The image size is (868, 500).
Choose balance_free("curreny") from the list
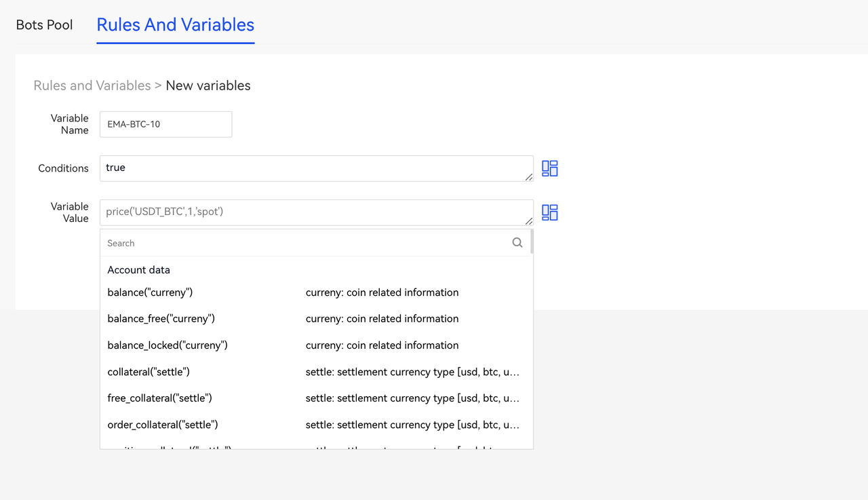tap(161, 319)
